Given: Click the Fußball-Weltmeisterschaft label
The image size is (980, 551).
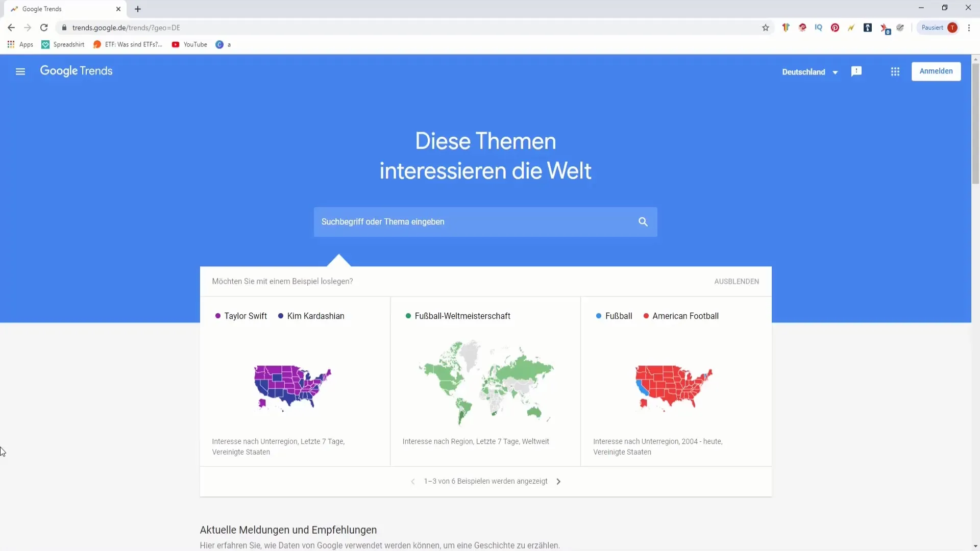Looking at the screenshot, I should [462, 316].
